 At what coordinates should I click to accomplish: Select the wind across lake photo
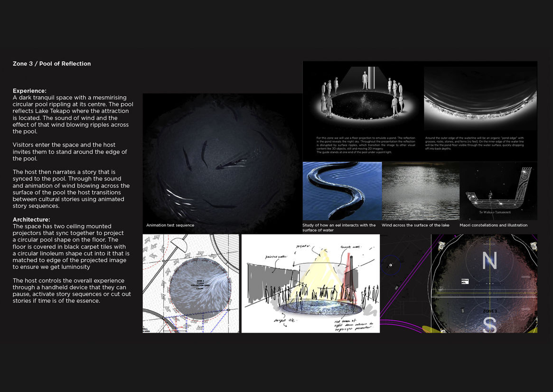pos(420,191)
